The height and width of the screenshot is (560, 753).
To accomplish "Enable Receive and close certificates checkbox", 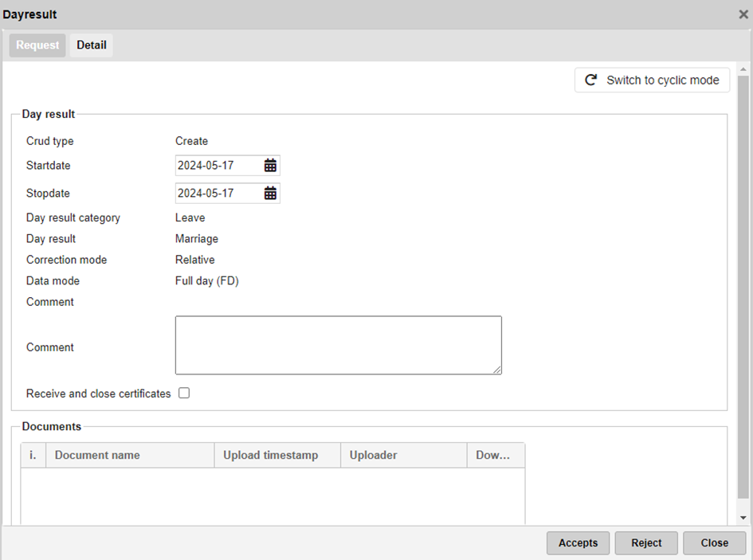I will (x=184, y=394).
